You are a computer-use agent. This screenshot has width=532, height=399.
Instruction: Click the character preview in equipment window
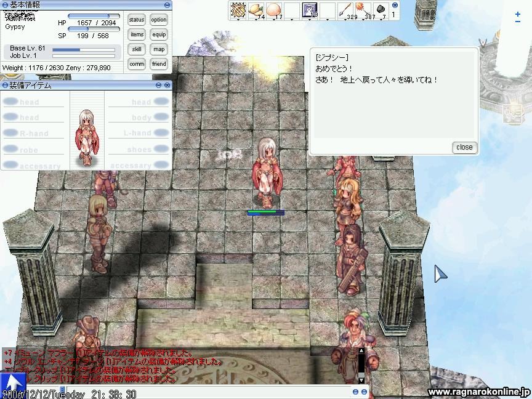[x=87, y=137]
